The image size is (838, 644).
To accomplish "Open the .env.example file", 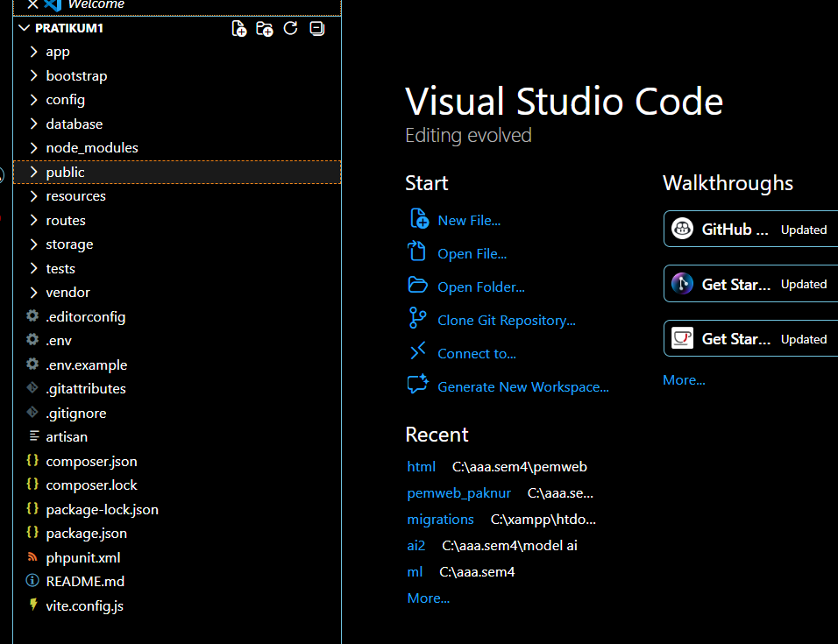I will point(177,364).
